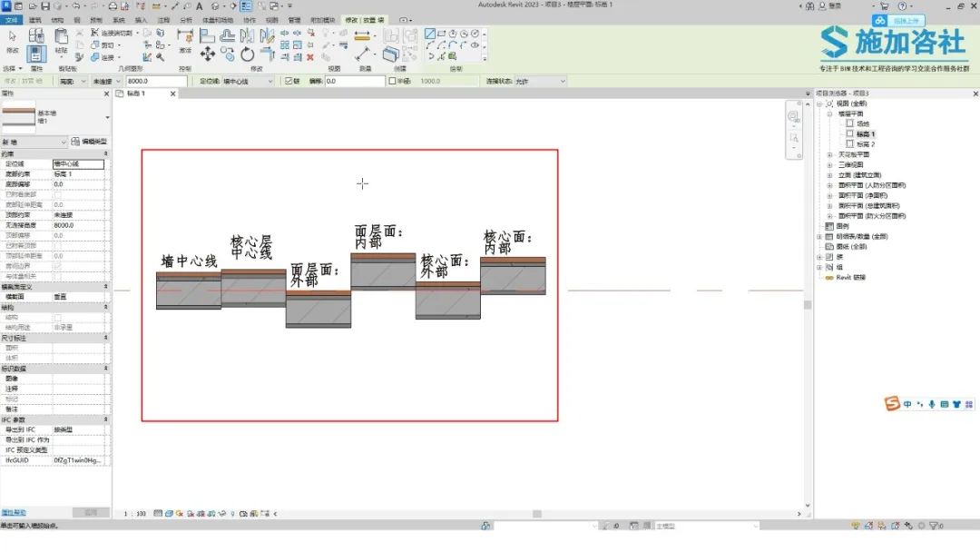Click the help question mark icon in title bar
Viewport: 980px width, 552px height.
[903, 5]
